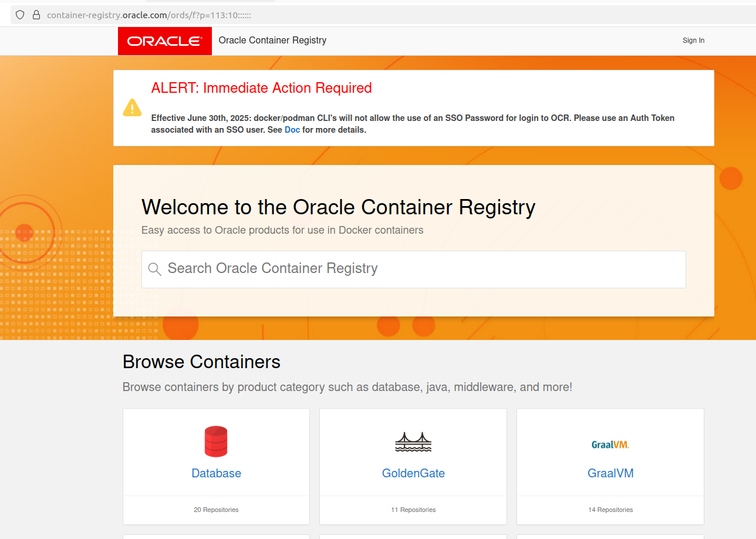The image size is (756, 539).
Task: Open the GoldenGate category link
Action: 413,473
